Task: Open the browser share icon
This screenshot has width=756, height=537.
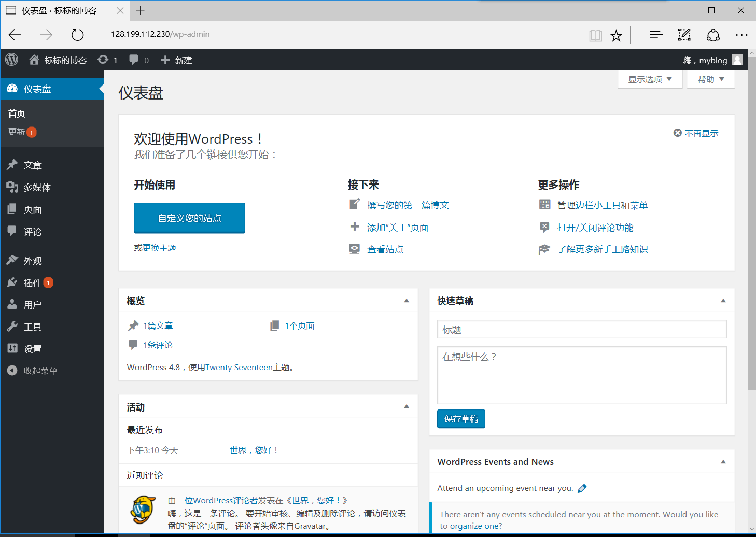Action: [x=713, y=35]
